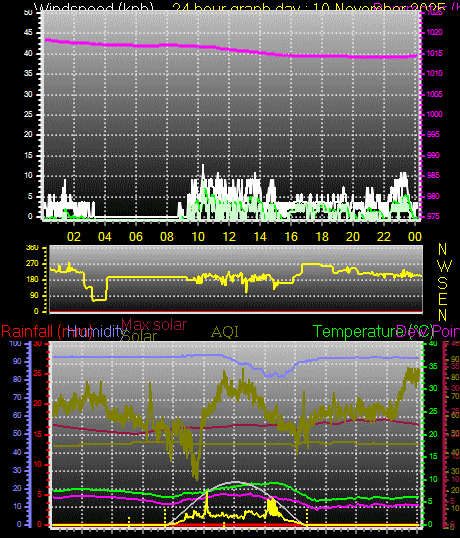This screenshot has width=460, height=538.
Task: Select 60 on the blue humidity axis
Action: [17, 416]
